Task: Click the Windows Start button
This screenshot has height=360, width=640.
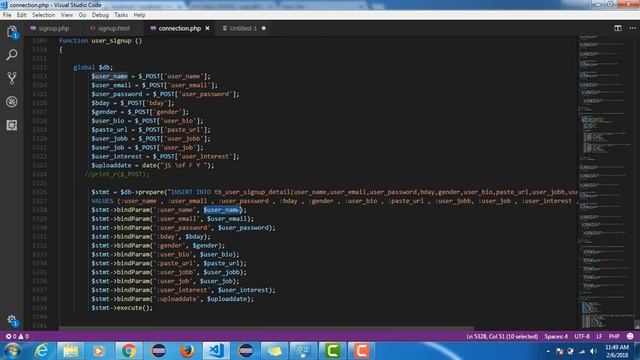Action: click(12, 351)
